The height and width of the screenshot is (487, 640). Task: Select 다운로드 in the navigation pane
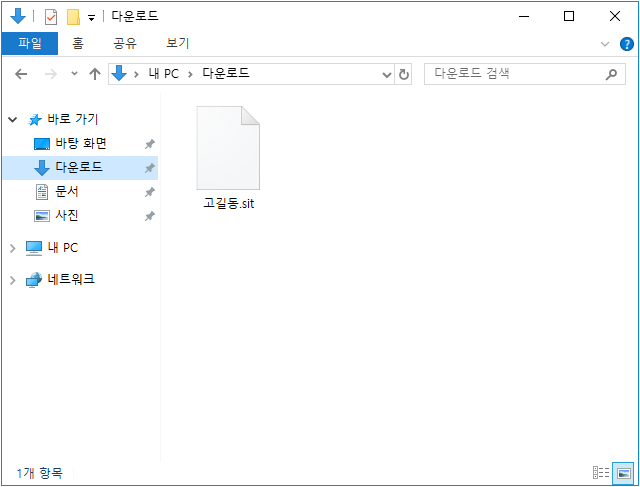pos(79,167)
